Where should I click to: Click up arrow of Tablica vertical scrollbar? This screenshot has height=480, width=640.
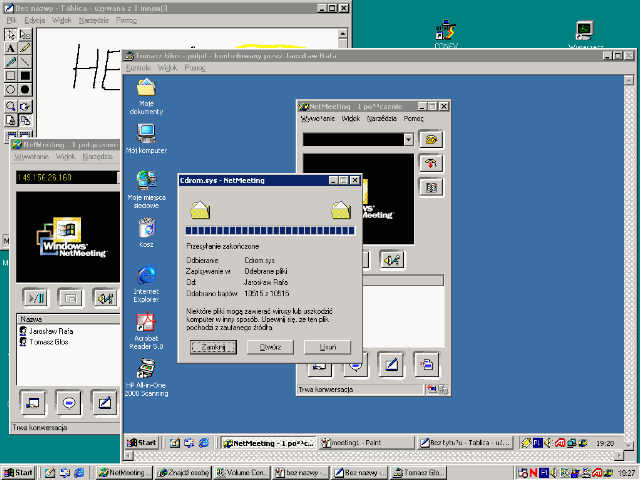click(x=343, y=33)
